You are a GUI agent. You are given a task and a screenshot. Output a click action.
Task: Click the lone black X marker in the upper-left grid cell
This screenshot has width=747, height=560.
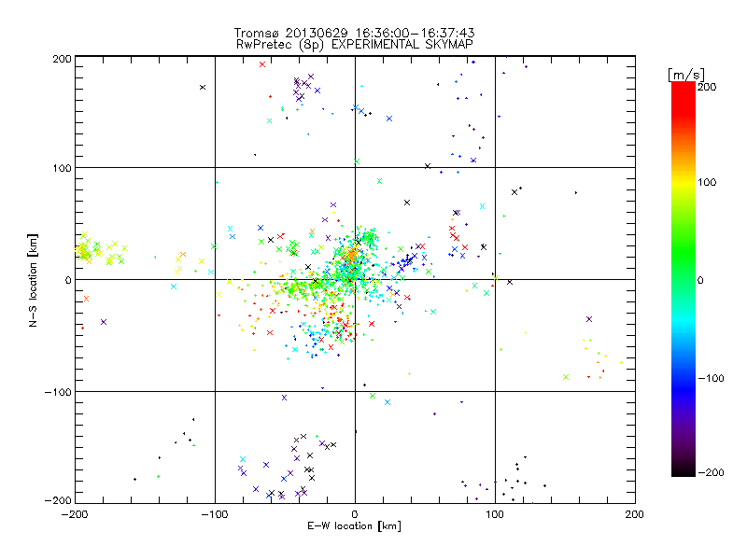click(203, 87)
